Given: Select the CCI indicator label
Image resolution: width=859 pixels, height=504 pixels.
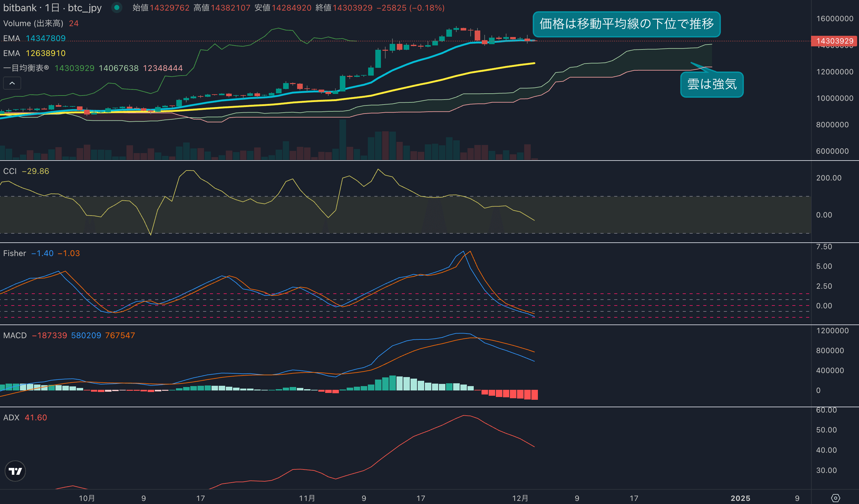Looking at the screenshot, I should (10, 171).
